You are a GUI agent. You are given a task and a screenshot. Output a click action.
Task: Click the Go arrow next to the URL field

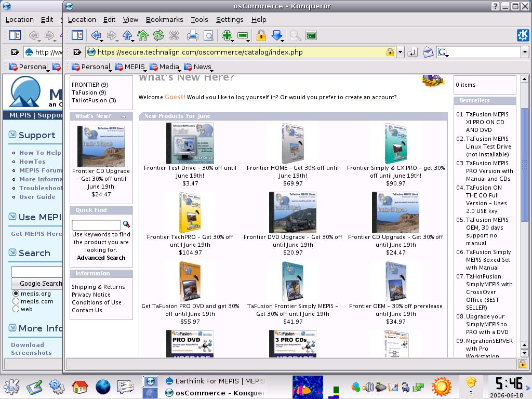coord(412,52)
